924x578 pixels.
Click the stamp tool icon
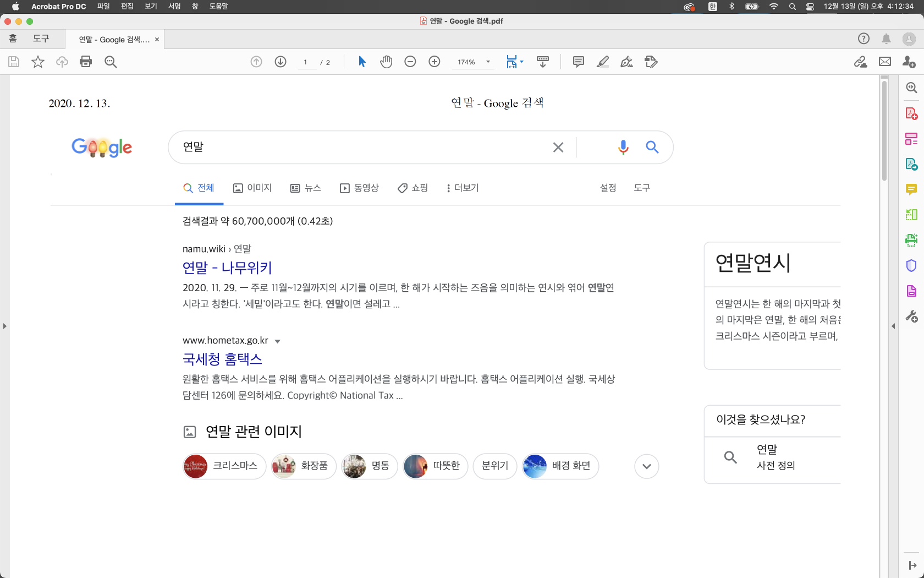(x=651, y=62)
